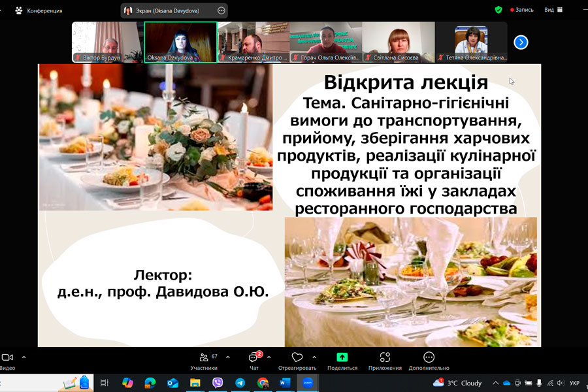This screenshot has height=392, width=588.
Task: Open Task View in the taskbar
Action: tap(105, 383)
